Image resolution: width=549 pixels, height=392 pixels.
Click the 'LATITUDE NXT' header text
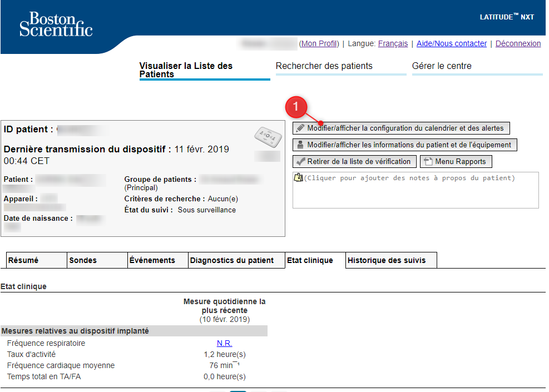pos(507,17)
